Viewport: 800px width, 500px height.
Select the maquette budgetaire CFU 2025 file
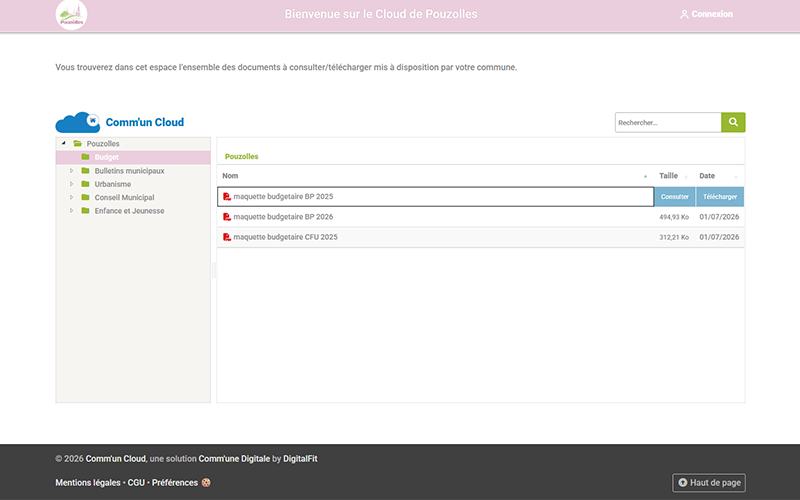pyautogui.click(x=285, y=237)
